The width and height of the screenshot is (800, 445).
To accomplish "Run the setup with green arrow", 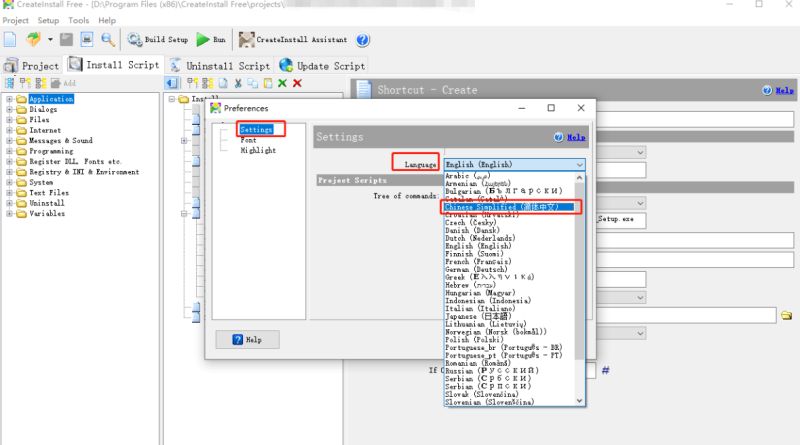I will [x=211, y=40].
